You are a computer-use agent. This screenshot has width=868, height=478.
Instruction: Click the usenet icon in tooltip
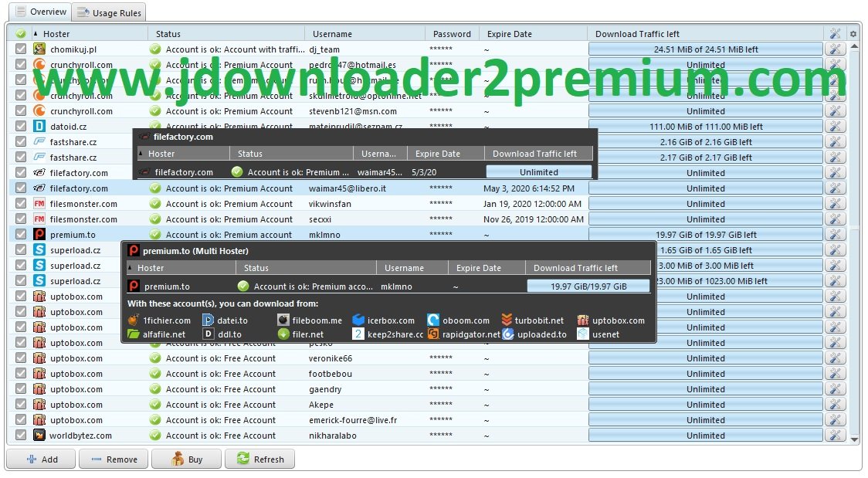coord(582,334)
